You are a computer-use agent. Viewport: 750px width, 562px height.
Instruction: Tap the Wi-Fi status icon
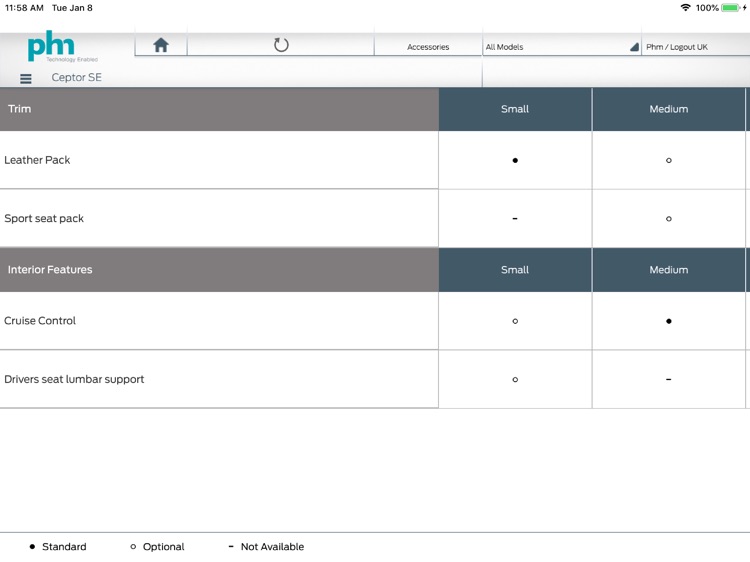[685, 8]
